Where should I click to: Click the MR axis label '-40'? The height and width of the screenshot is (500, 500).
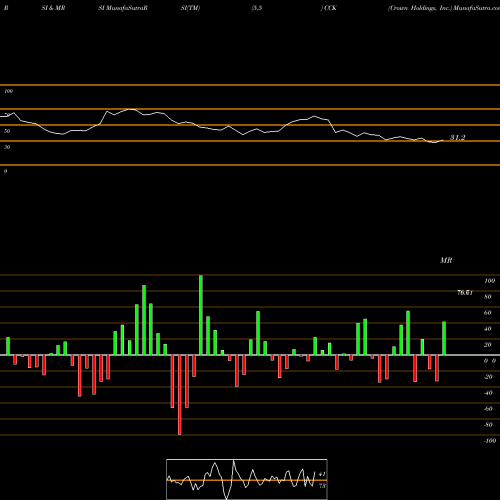point(488,393)
